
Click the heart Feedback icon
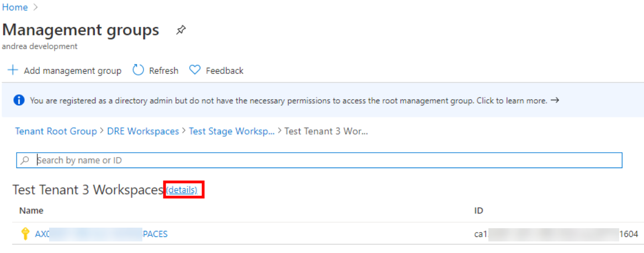coord(195,70)
